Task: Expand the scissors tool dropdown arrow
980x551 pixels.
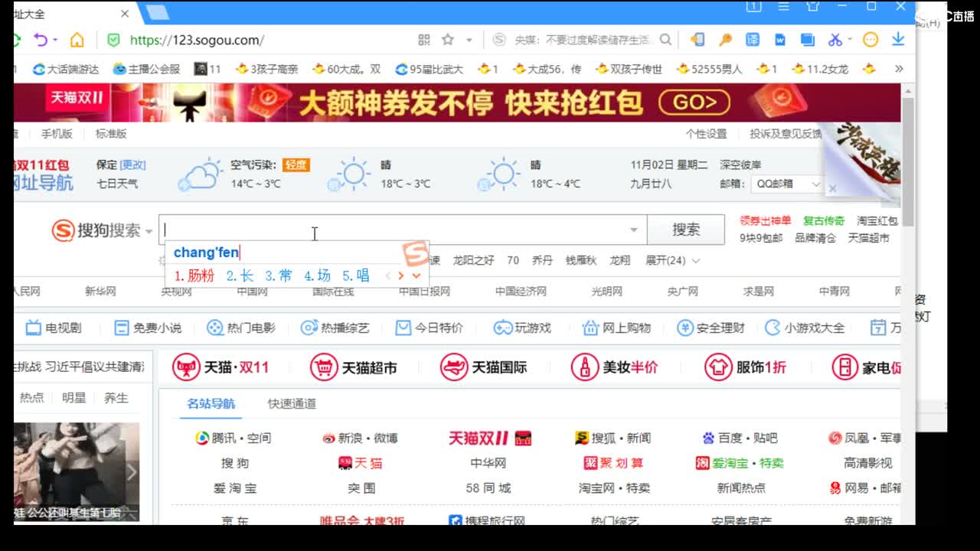Action: pos(849,40)
